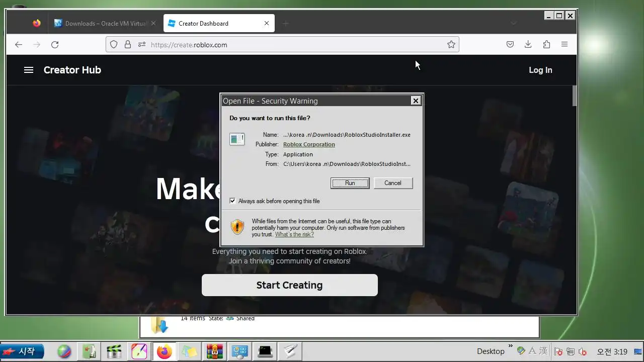This screenshot has height=362, width=644.
Task: Expand the list all tabs dropdown
Action: pyautogui.click(x=513, y=24)
